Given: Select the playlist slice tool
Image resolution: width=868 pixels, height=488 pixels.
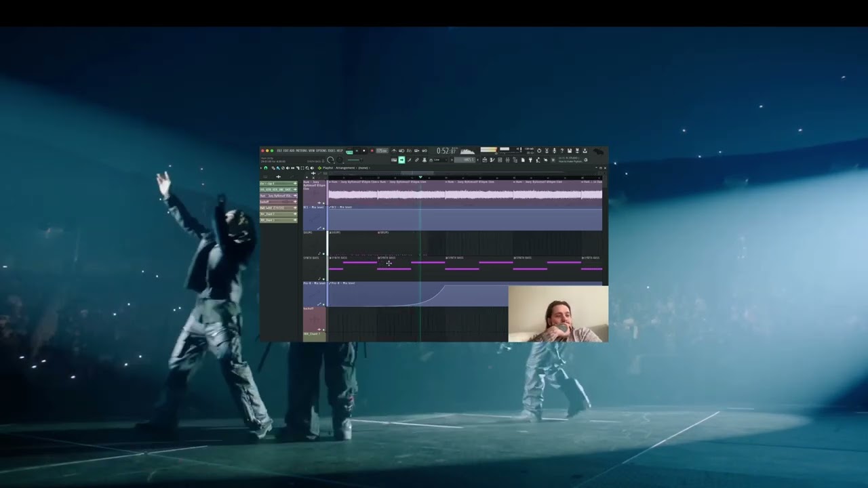Looking at the screenshot, I should [x=298, y=168].
